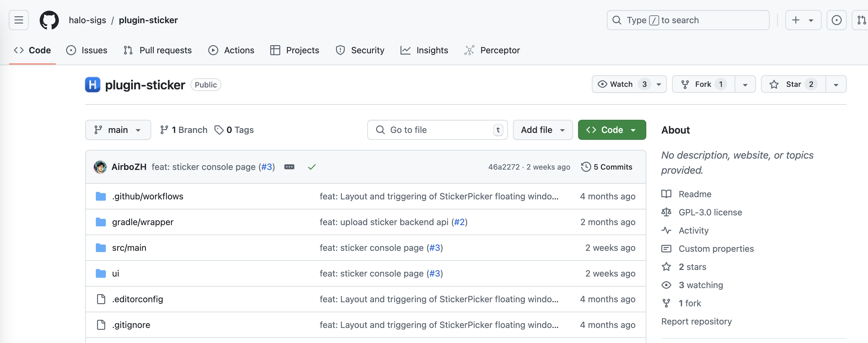
Task: View the 2 stars link
Action: coord(692,267)
